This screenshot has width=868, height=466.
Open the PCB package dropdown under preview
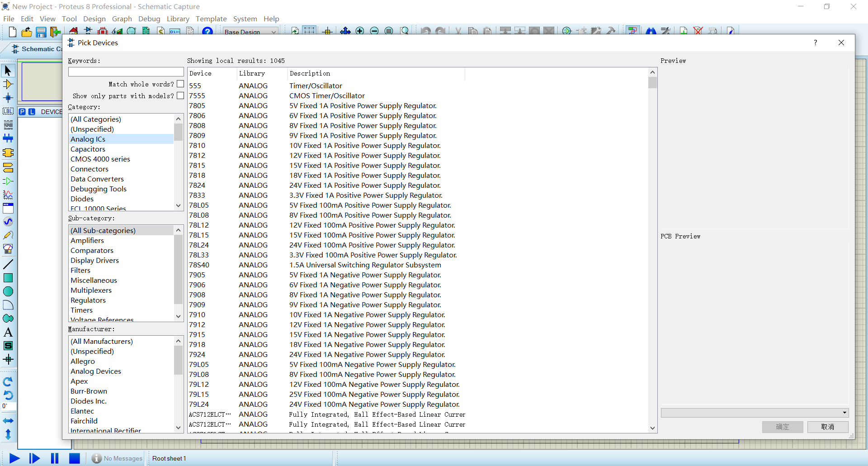pos(755,413)
